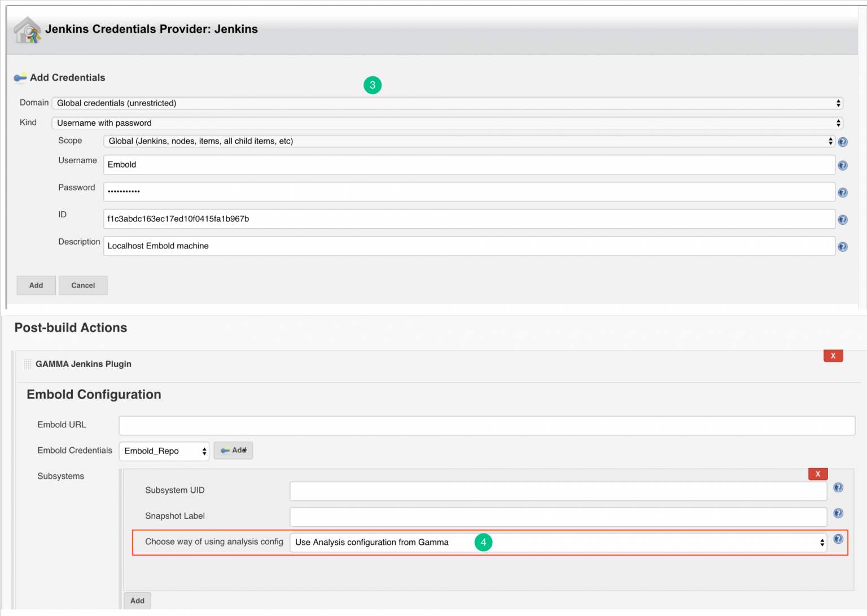Viewport: 867px width, 616px height.
Task: Open the Domain credentials dropdown
Action: 446,103
